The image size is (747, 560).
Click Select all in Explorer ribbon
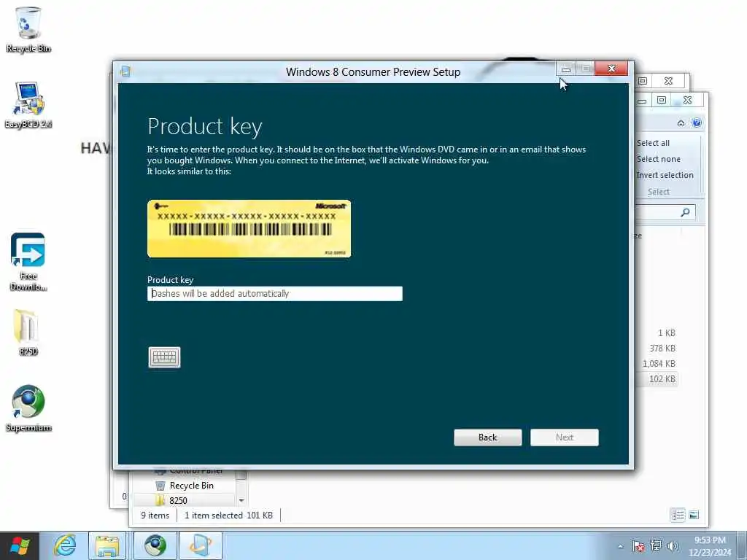point(653,143)
